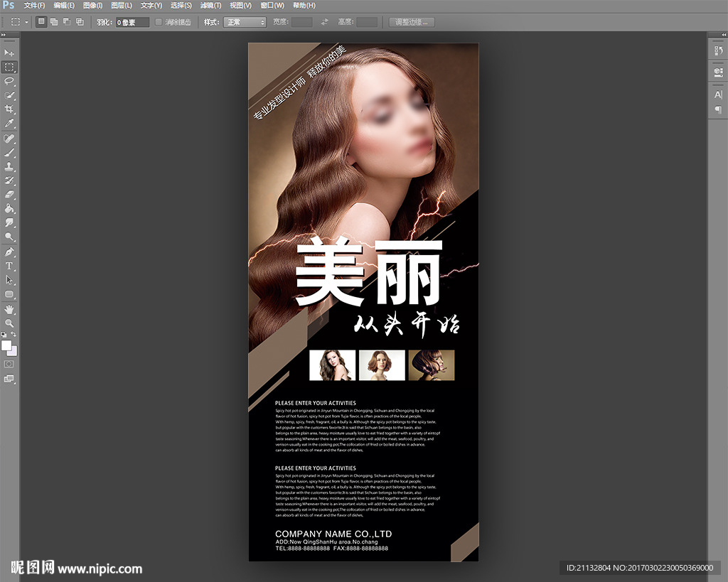
Task: Select the Eyedropper tool
Action: click(9, 124)
